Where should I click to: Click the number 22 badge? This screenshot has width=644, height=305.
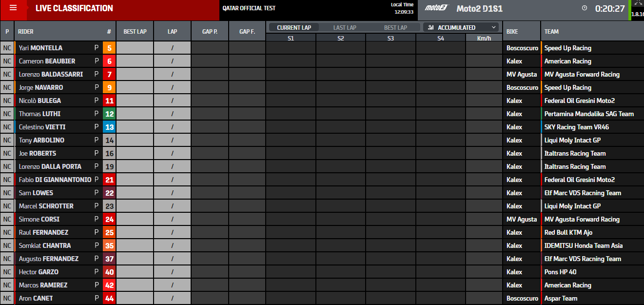(x=109, y=193)
